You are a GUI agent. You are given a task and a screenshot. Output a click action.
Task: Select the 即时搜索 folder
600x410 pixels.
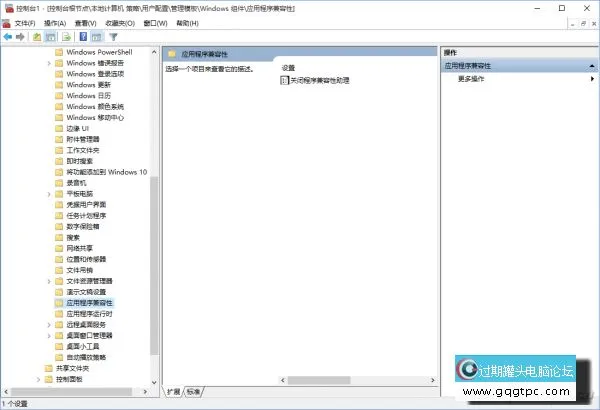click(80, 161)
